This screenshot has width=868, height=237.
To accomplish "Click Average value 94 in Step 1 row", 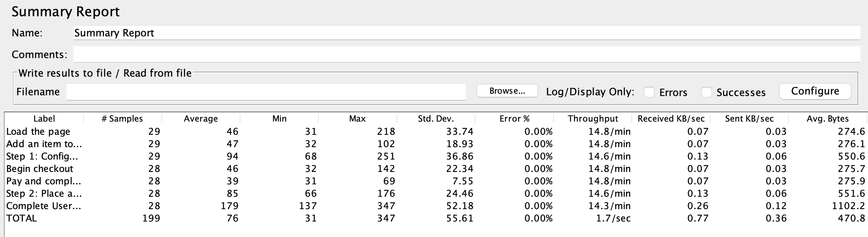I will (232, 156).
